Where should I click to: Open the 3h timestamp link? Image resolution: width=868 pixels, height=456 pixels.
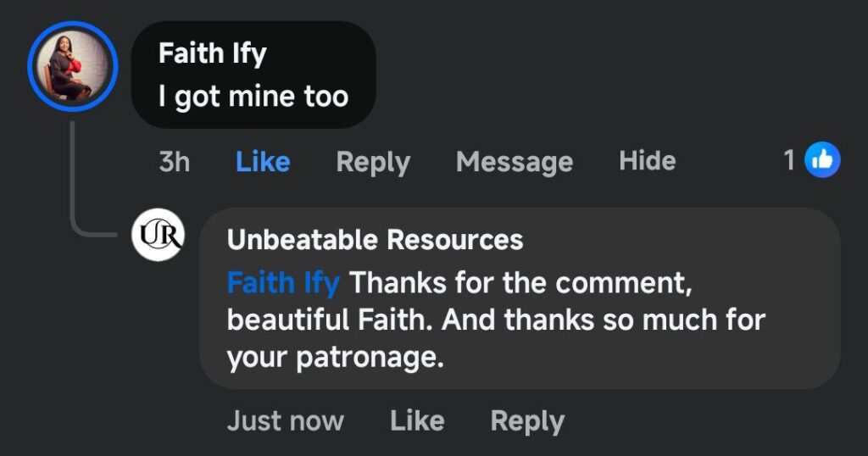pos(175,161)
